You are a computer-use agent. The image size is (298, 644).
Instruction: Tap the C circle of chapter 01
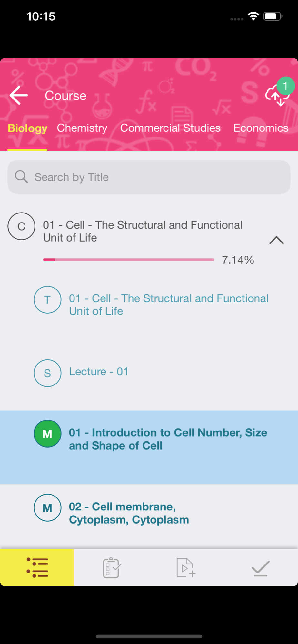point(21,226)
